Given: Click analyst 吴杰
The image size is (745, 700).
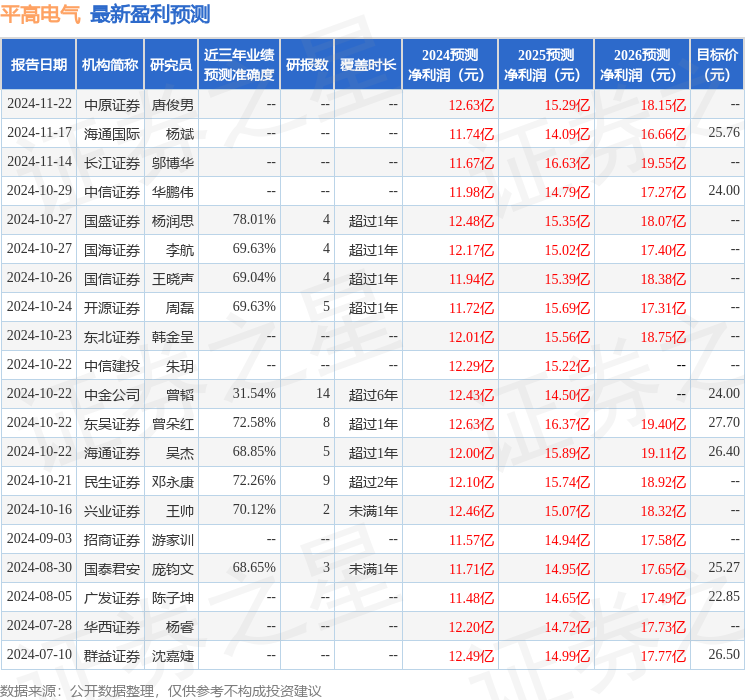Looking at the screenshot, I should click(x=180, y=452).
